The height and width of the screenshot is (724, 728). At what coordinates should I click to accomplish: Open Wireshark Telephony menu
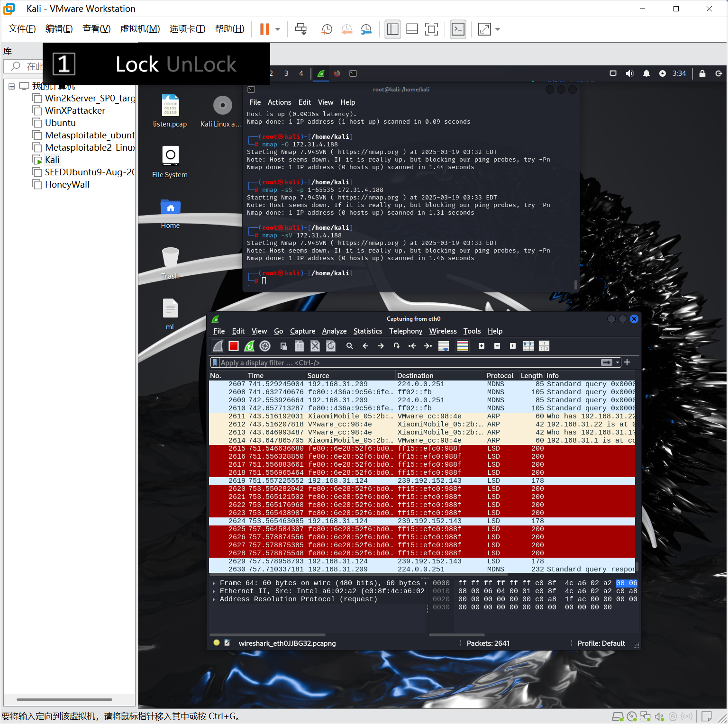(406, 331)
